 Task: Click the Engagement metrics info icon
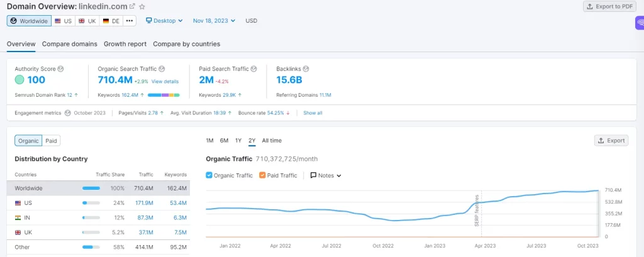(x=68, y=113)
